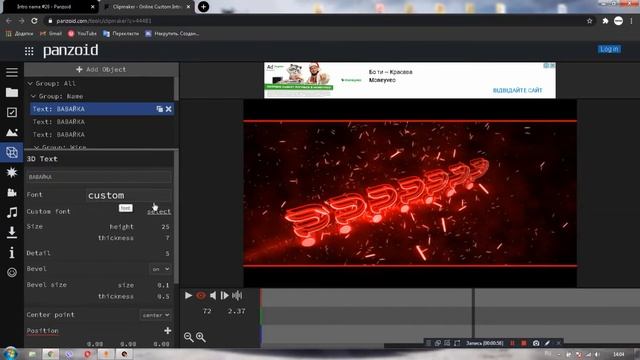Click the panzoid logo
Viewport: 640px width, 360px height.
pyautogui.click(x=71, y=51)
